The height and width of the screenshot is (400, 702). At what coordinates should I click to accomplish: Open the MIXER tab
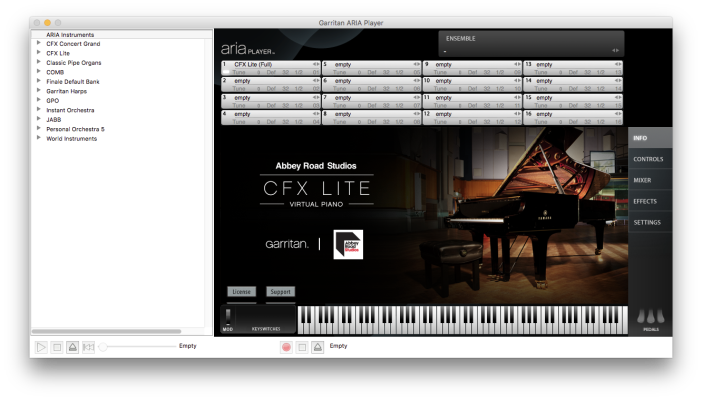pos(650,180)
